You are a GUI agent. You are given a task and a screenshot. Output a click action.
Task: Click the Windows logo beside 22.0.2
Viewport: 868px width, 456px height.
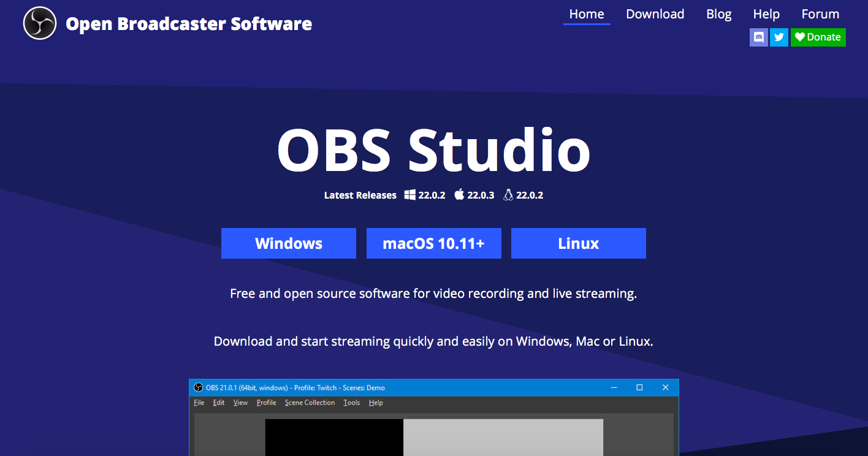coord(409,195)
